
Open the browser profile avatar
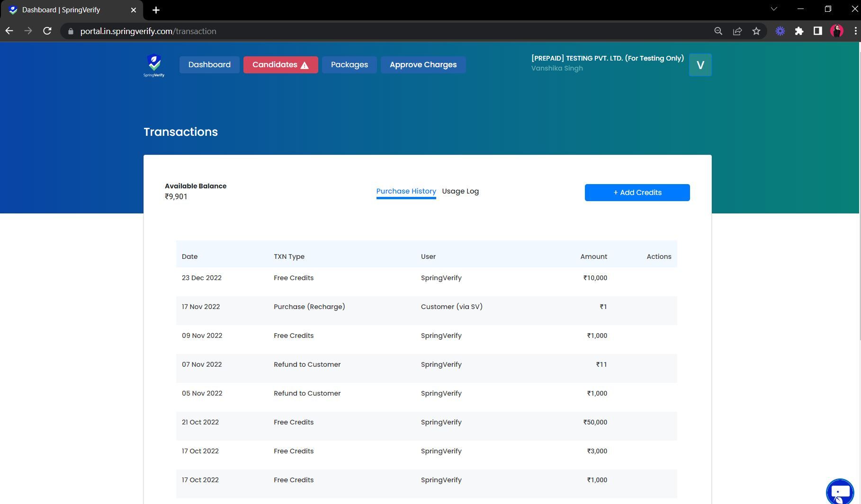pyautogui.click(x=837, y=31)
